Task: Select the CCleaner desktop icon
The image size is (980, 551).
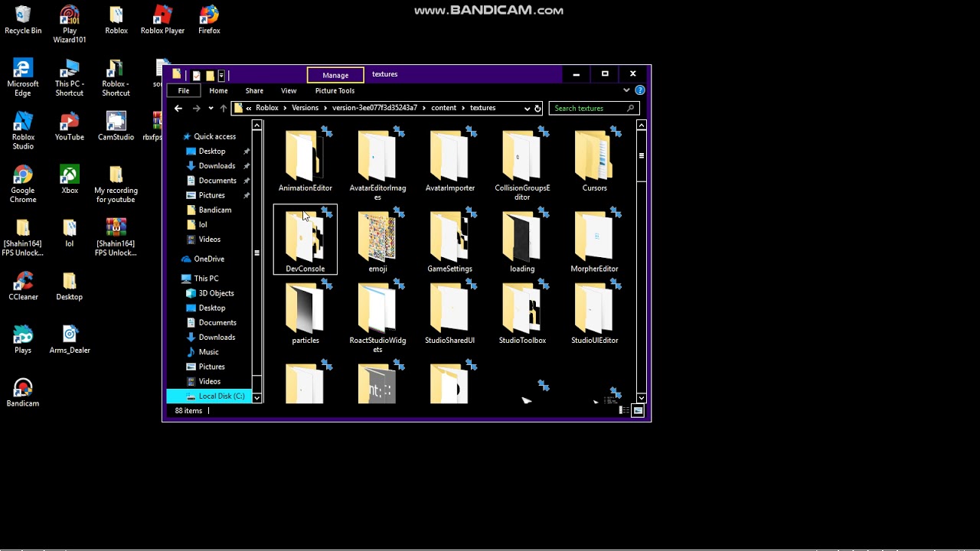Action: [23, 286]
